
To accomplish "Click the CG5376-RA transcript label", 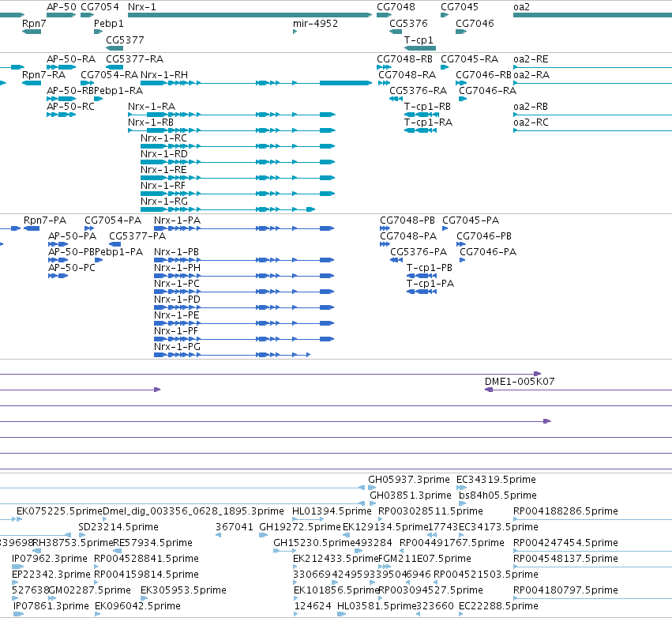I will [x=419, y=91].
